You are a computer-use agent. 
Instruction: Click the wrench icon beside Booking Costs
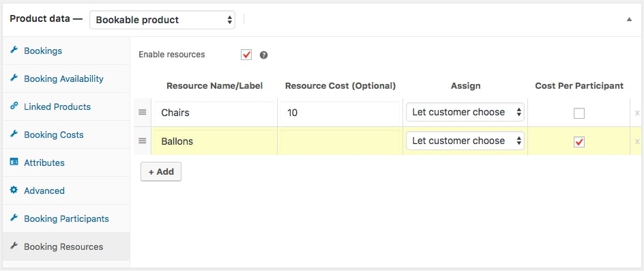click(14, 134)
